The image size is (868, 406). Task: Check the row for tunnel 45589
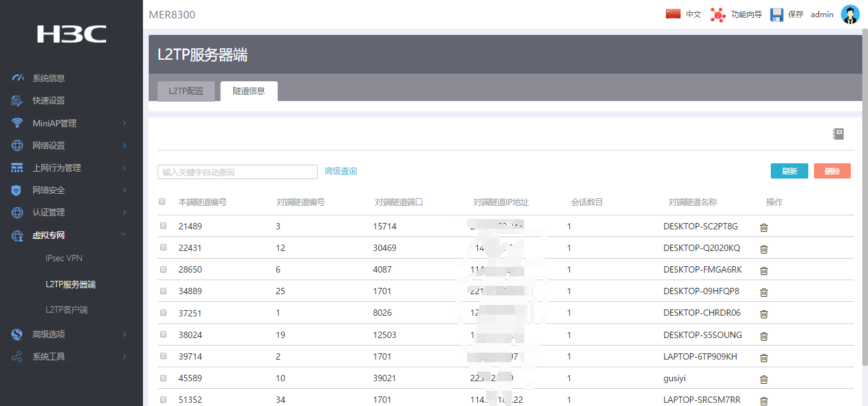163,377
